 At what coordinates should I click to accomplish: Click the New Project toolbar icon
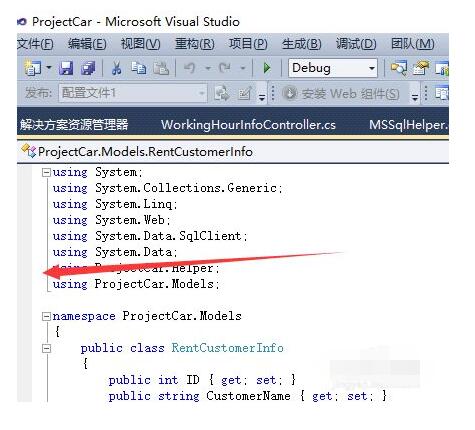click(33, 68)
